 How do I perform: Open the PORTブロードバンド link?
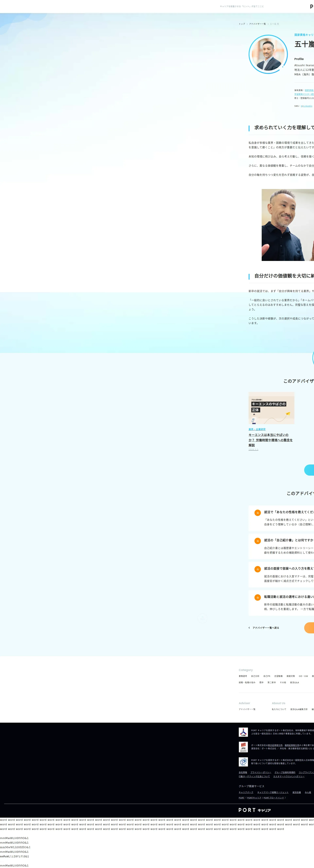point(274,798)
